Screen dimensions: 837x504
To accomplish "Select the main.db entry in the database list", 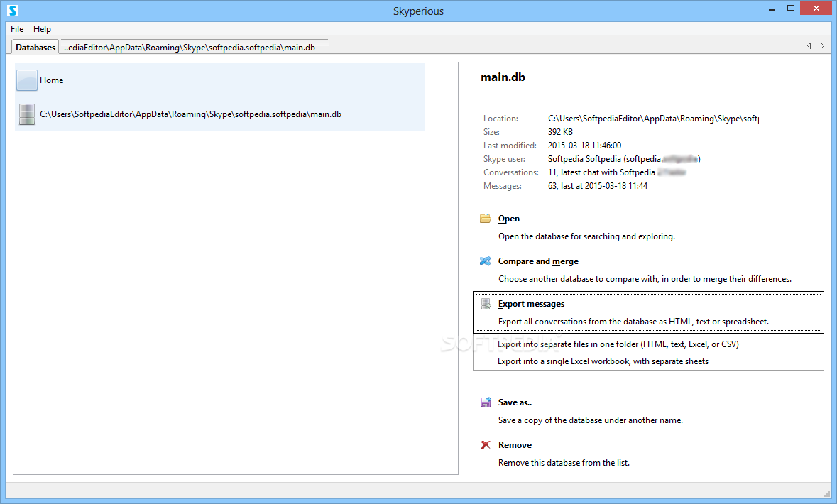I will (220, 114).
